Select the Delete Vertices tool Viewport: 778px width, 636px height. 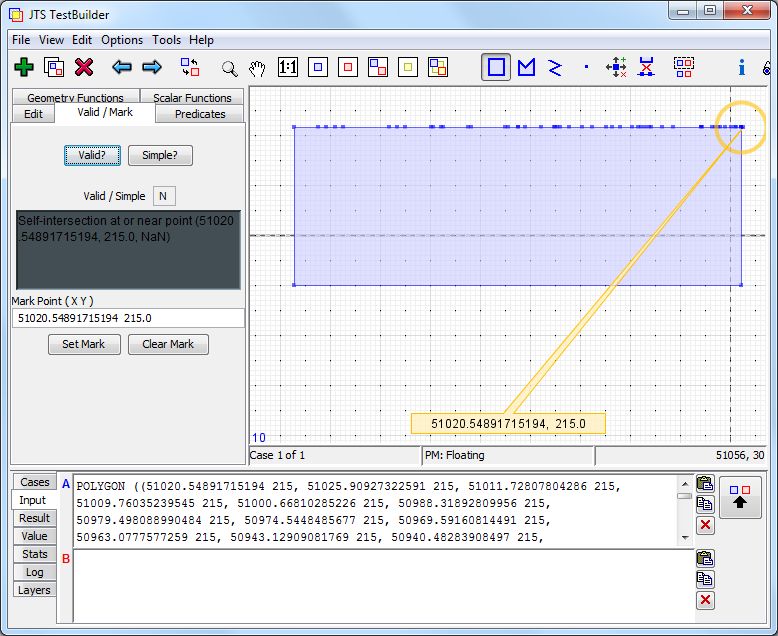[646, 67]
